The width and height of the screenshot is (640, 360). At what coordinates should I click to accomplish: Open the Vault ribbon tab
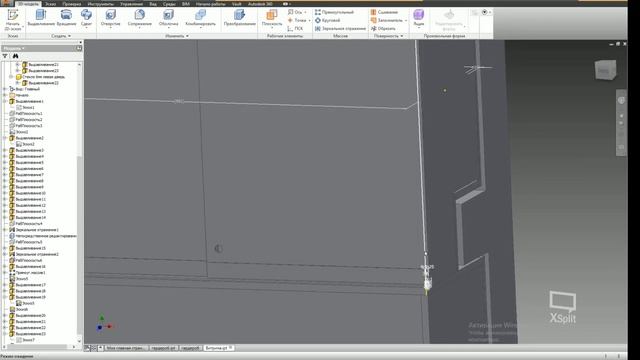click(x=237, y=4)
